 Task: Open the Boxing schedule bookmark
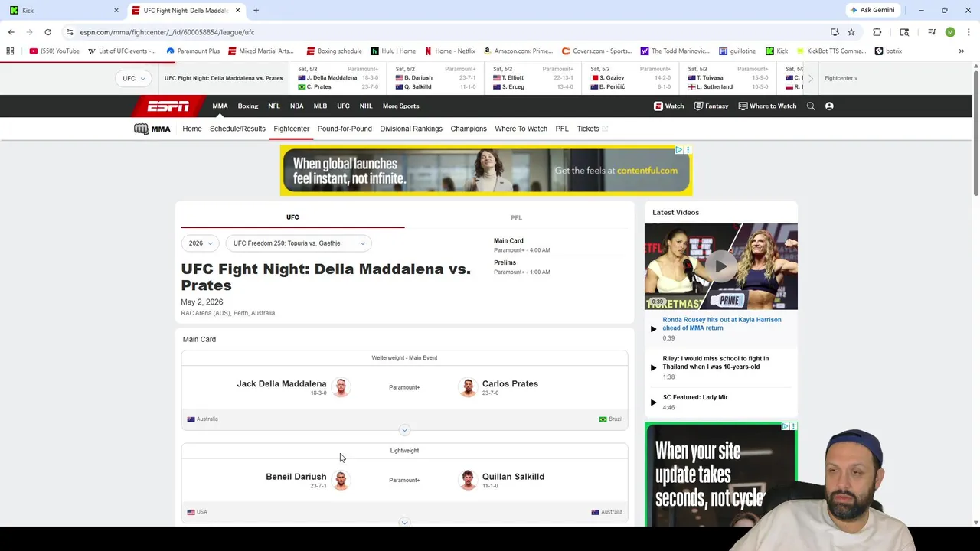click(334, 51)
